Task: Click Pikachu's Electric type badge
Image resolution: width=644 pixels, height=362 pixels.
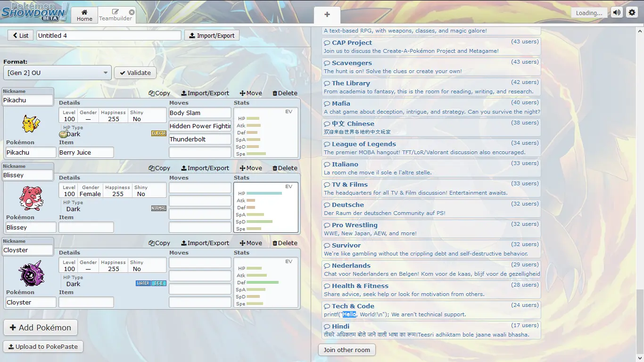Action: [x=159, y=133]
